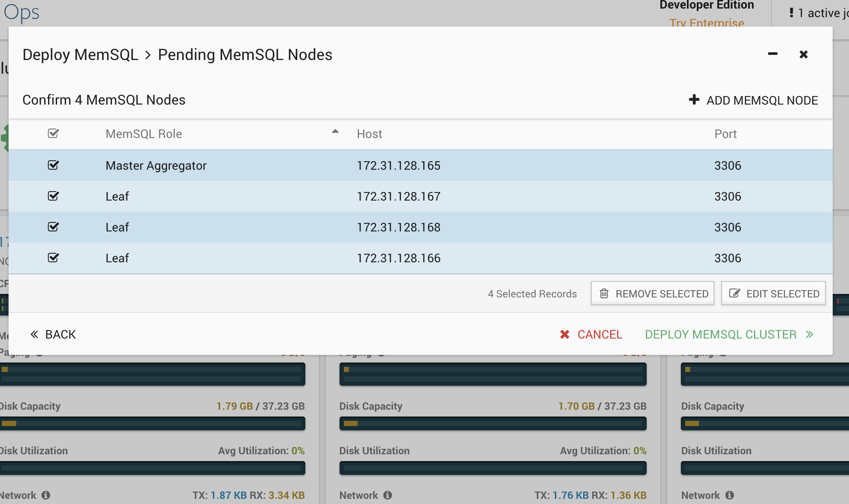Toggle checkbox for Leaf node 172.31.128.167
The height and width of the screenshot is (504, 849).
tap(54, 196)
